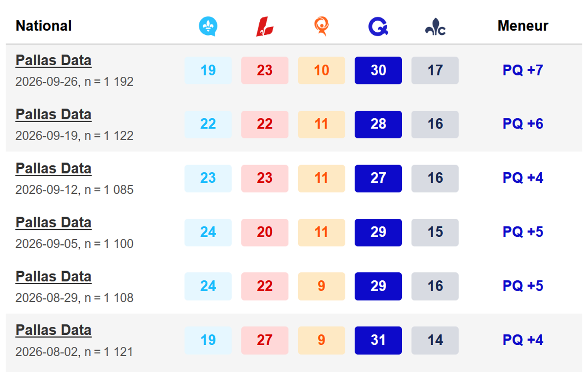Click the orange QS 10 value box

coord(321,70)
